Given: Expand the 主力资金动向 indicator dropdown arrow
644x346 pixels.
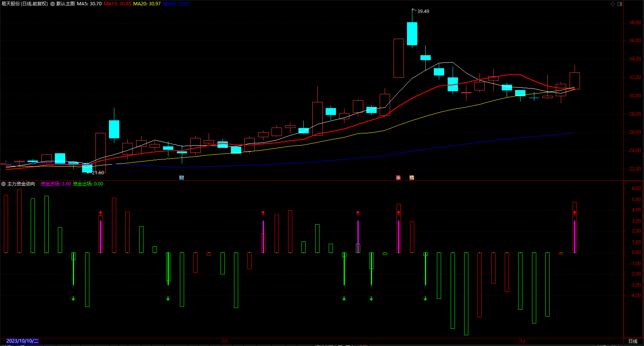Looking at the screenshot, I should [3, 184].
